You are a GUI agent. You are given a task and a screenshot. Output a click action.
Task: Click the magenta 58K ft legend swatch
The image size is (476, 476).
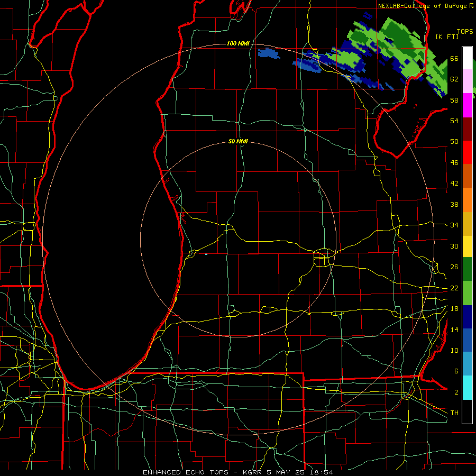467,105
